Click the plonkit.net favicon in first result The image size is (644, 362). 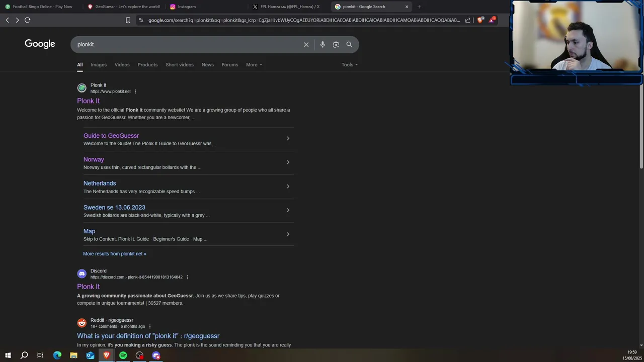(82, 88)
